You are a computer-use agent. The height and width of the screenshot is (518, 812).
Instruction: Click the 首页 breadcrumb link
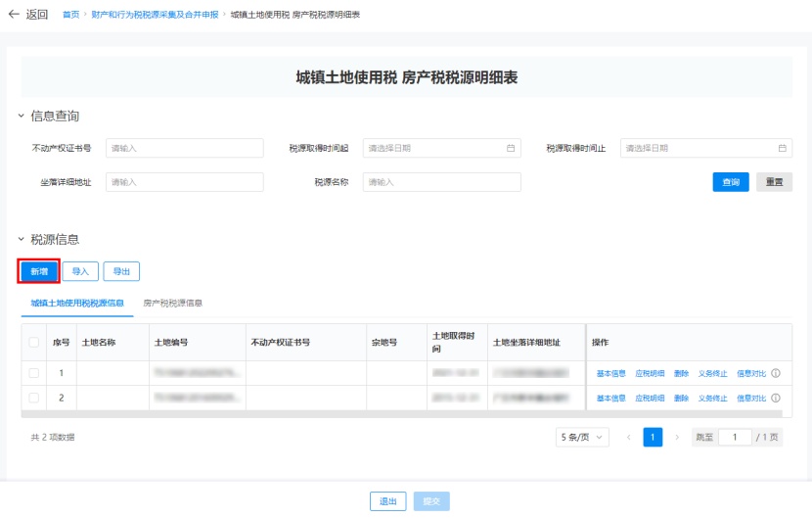[x=70, y=16]
